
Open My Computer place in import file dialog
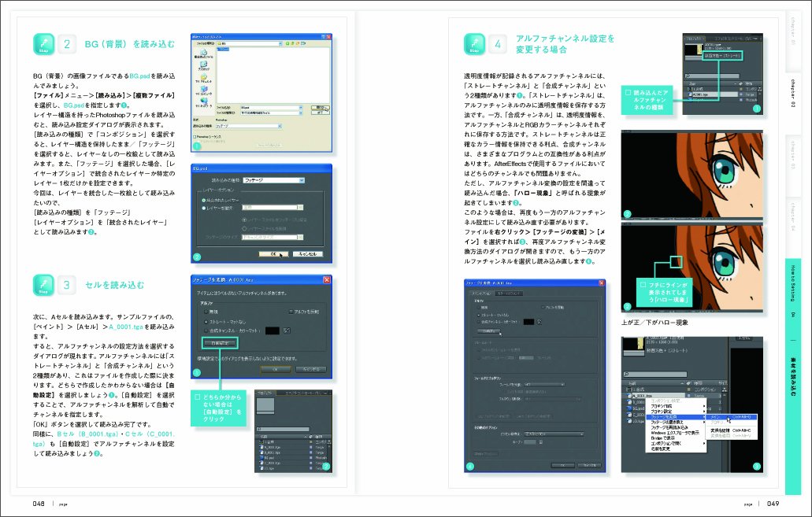(x=203, y=90)
